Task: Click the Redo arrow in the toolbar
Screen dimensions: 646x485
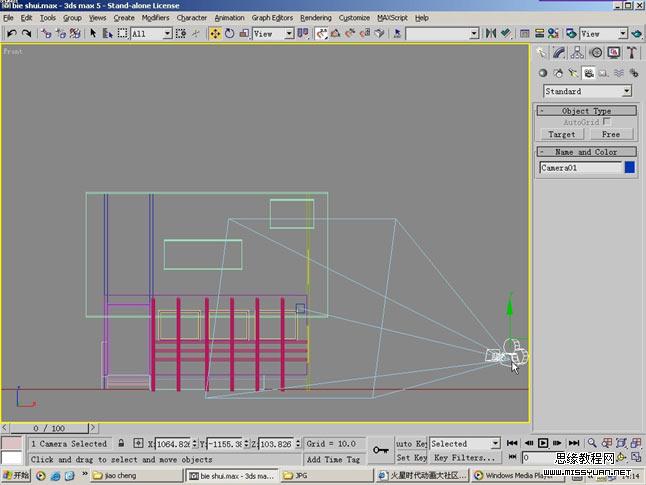Action: (26, 33)
